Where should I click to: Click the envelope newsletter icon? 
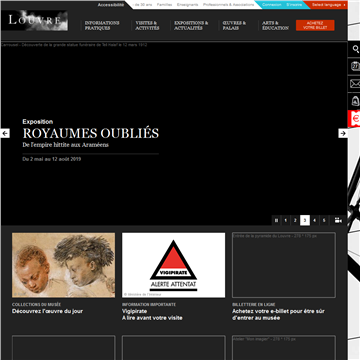pos(355,84)
